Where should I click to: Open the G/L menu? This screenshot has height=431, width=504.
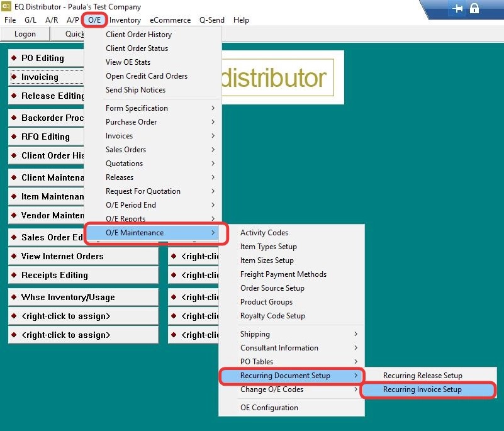[30, 20]
